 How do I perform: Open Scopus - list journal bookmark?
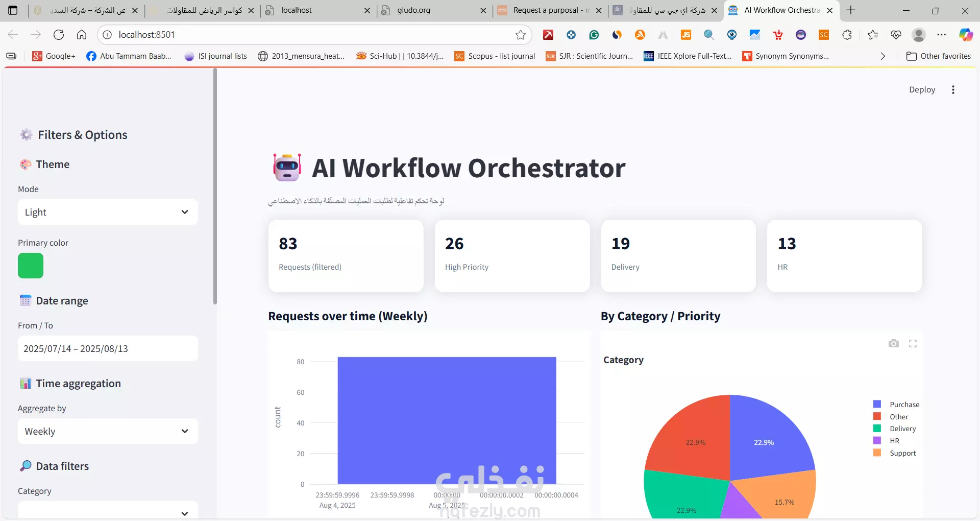[x=495, y=56]
